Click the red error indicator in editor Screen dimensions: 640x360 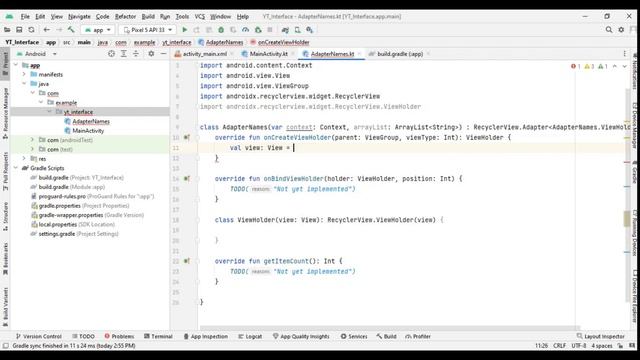576,66
